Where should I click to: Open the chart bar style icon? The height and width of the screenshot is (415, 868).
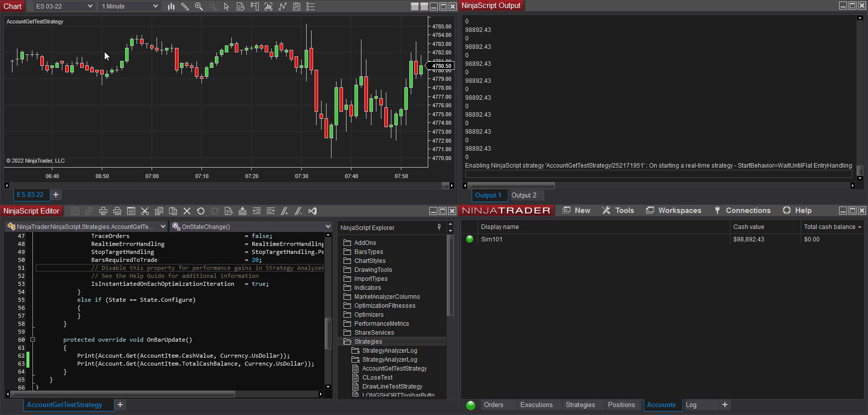pos(171,6)
